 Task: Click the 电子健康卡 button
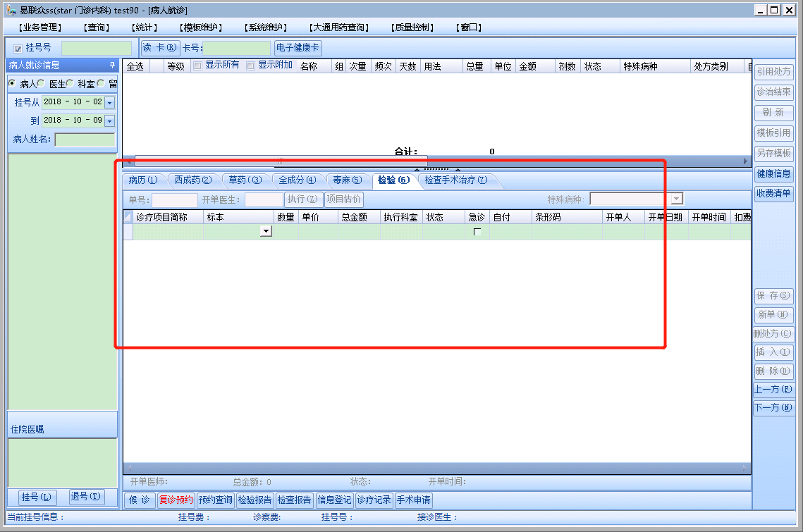[298, 48]
